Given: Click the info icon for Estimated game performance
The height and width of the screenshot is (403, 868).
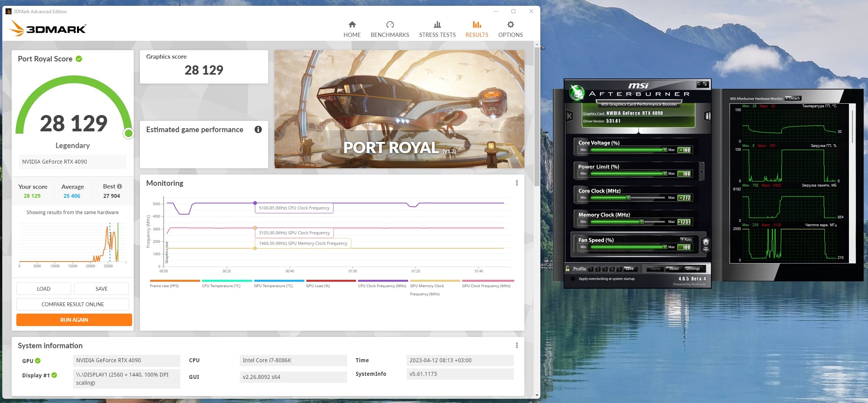Looking at the screenshot, I should click(258, 129).
